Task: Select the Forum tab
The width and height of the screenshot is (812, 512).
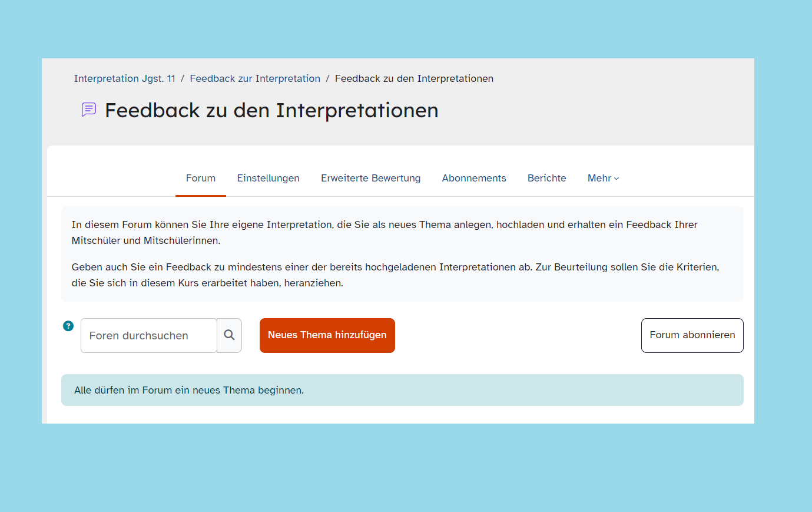Action: [201, 178]
